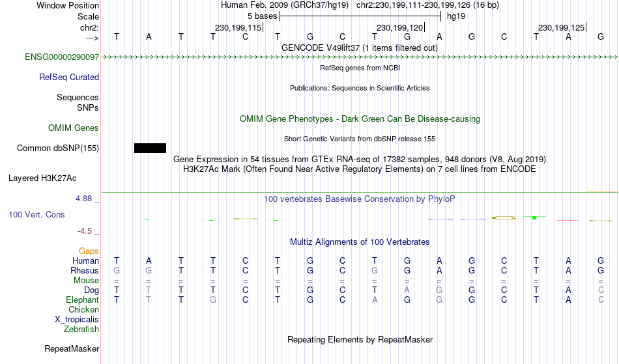Click the green square PhyloP conservation bar
The height and width of the screenshot is (364, 619).
click(x=534, y=217)
